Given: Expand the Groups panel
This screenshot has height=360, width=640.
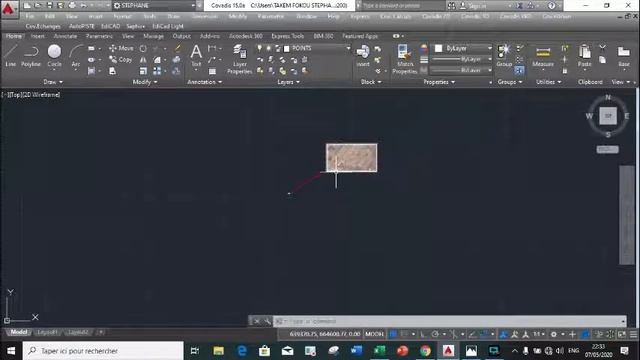Looking at the screenshot, I should [x=510, y=82].
